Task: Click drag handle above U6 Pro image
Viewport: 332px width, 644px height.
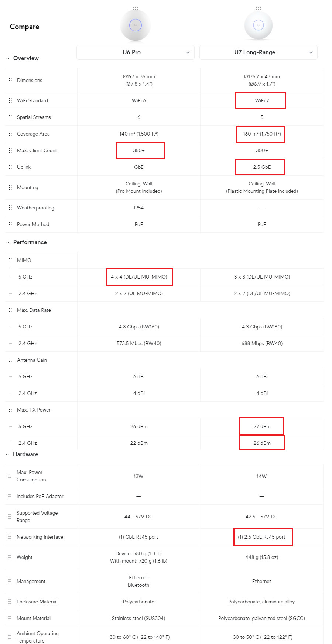Action: (x=136, y=8)
